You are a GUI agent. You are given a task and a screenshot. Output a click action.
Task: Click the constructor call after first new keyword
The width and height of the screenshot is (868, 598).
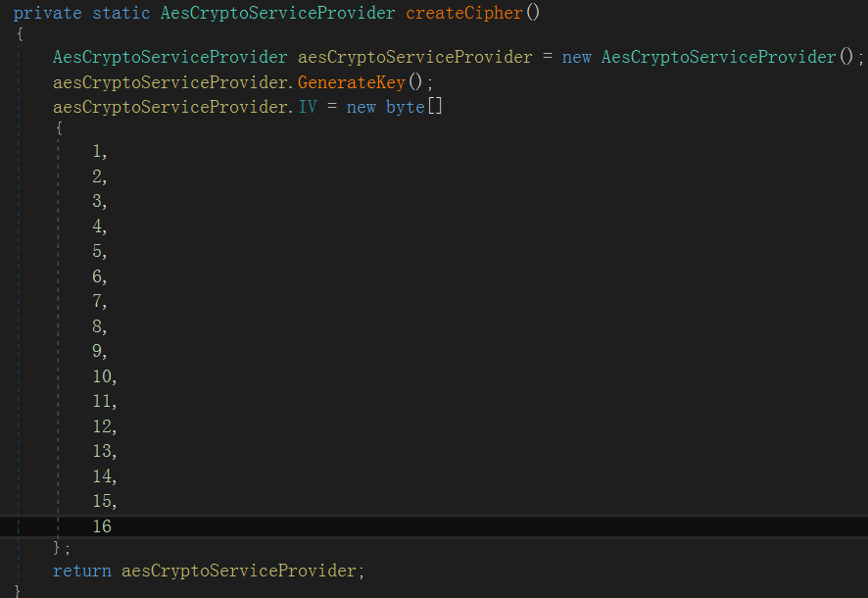718,57
